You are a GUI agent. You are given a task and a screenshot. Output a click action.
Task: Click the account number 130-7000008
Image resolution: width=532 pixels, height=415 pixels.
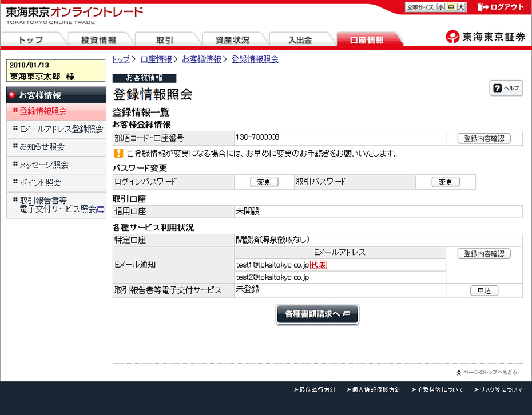pyautogui.click(x=257, y=137)
